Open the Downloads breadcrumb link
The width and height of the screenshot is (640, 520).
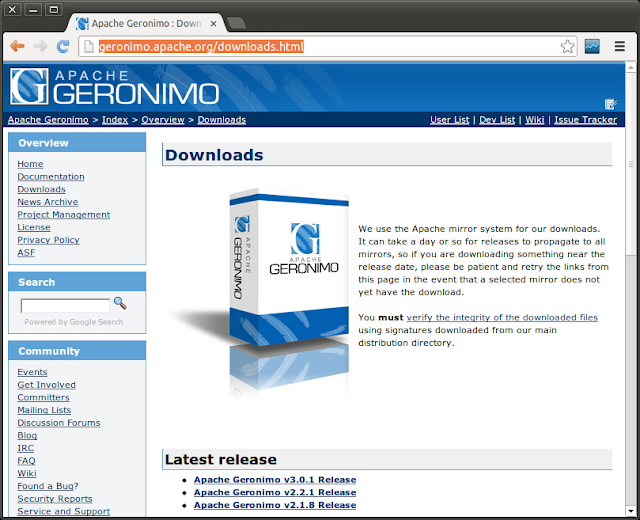click(x=222, y=120)
